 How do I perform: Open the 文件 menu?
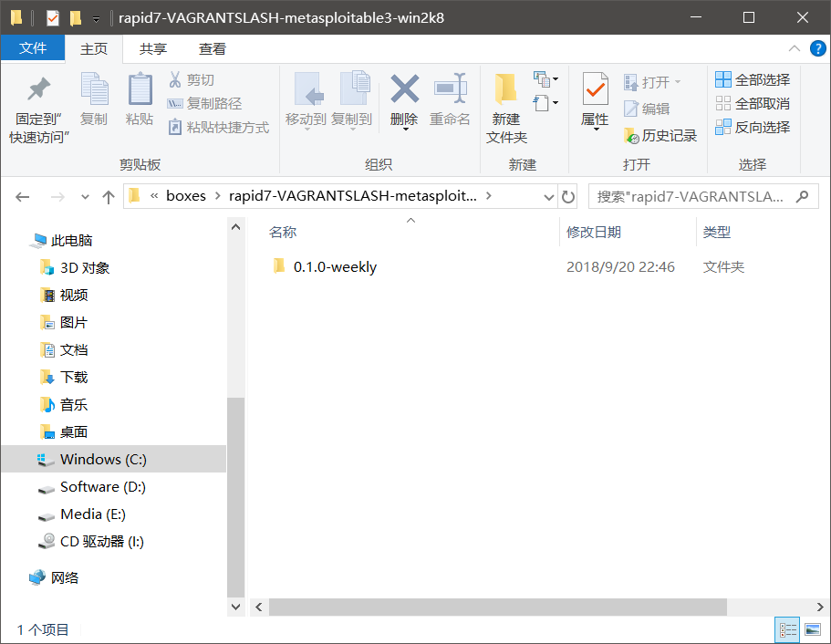point(33,48)
